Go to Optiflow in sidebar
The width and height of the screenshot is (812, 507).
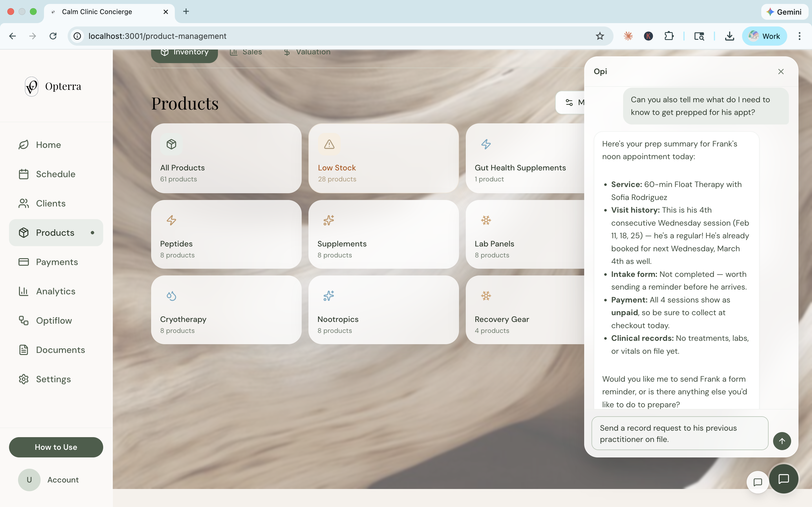tap(54, 321)
